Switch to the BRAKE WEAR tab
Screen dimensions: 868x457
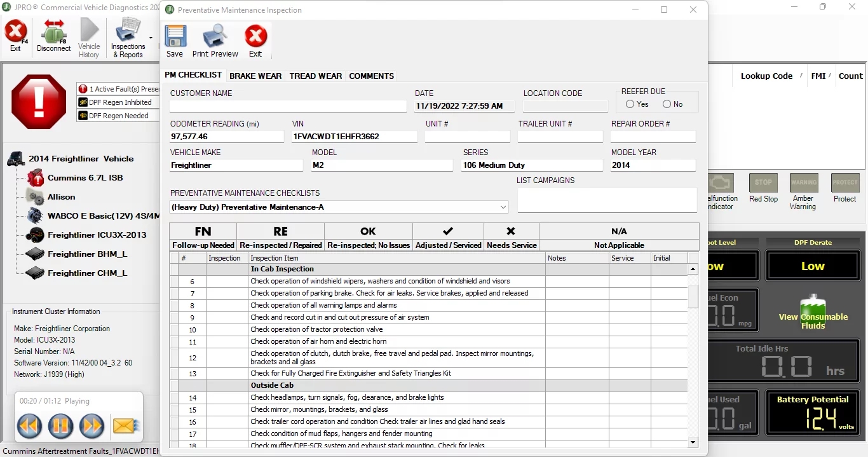click(x=255, y=76)
